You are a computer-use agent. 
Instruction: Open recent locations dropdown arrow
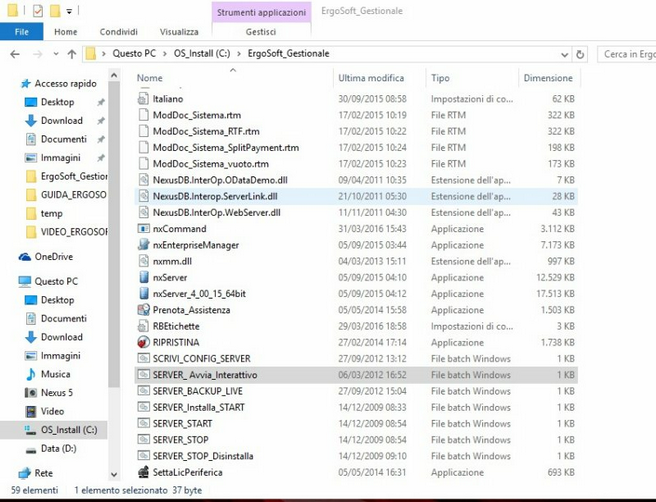coord(56,54)
